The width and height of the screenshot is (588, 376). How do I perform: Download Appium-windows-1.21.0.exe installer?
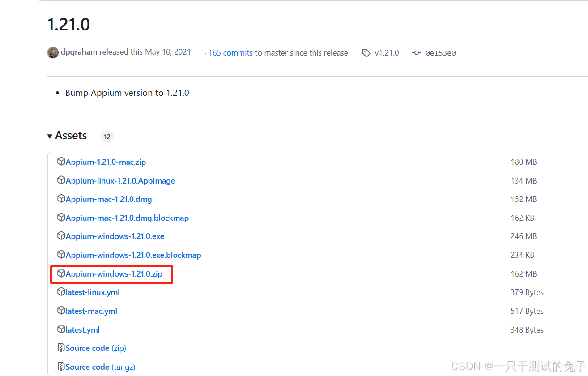[x=115, y=236]
